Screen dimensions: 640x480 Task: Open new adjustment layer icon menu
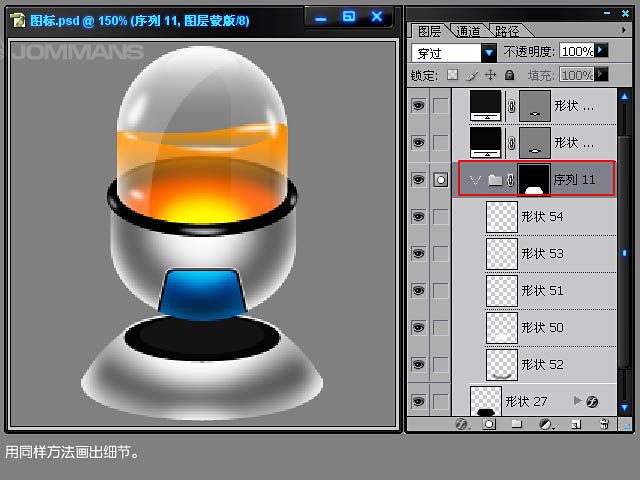coord(546,424)
